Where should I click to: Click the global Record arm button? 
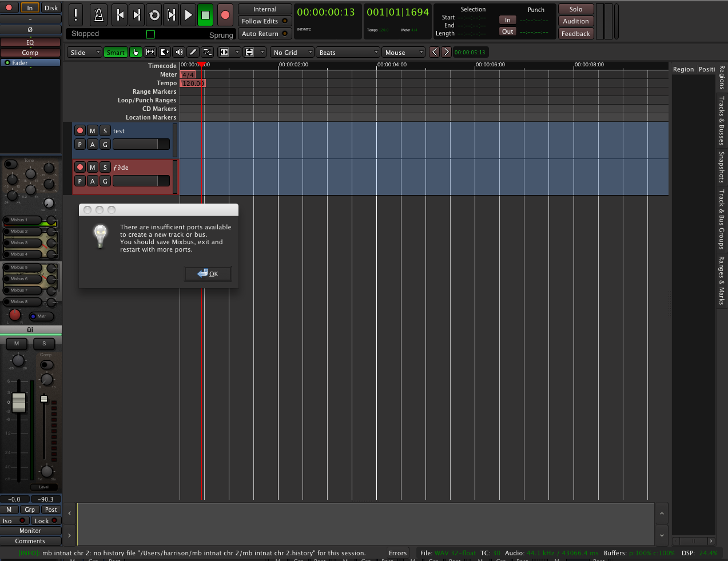click(225, 15)
